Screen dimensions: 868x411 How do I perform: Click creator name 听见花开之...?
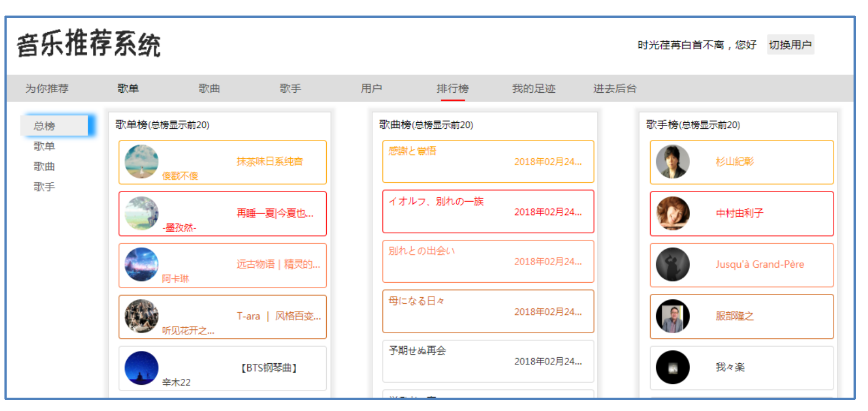pyautogui.click(x=188, y=331)
